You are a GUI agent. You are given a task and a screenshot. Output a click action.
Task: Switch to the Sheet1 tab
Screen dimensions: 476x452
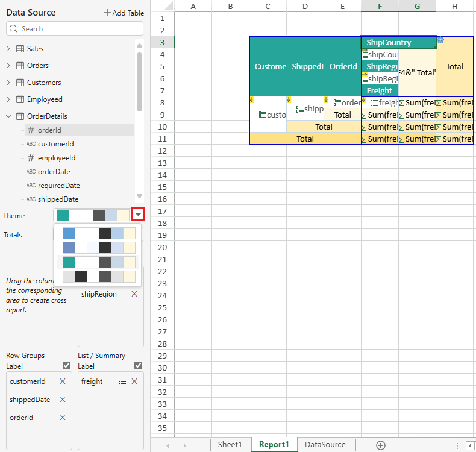(x=230, y=445)
